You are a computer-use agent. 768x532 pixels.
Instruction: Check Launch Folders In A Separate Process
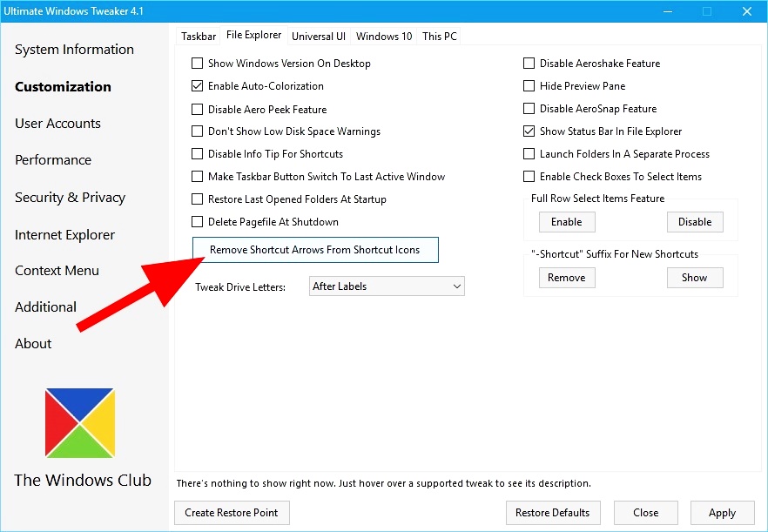coord(529,154)
